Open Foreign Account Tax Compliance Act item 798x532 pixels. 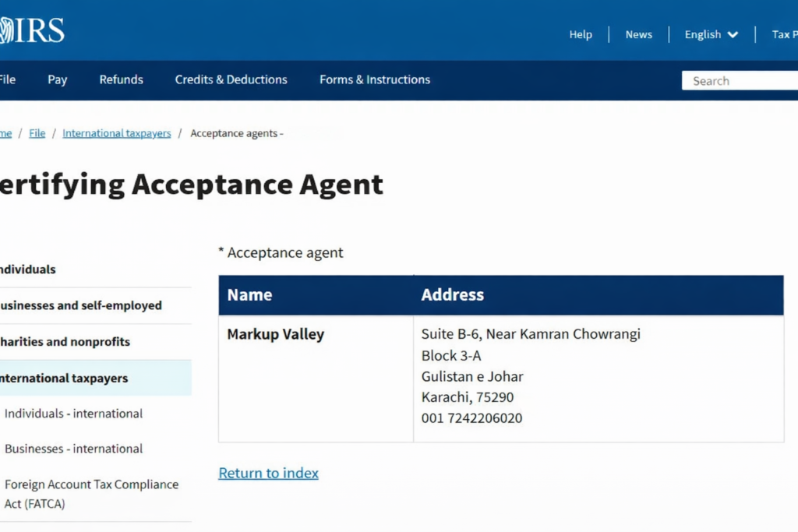pyautogui.click(x=91, y=494)
